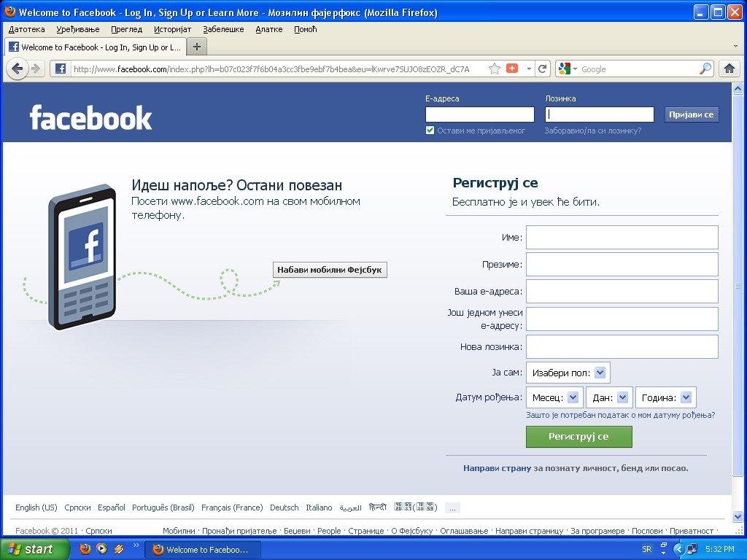
Task: Click the Facebook favicon in address bar
Action: coord(61,69)
